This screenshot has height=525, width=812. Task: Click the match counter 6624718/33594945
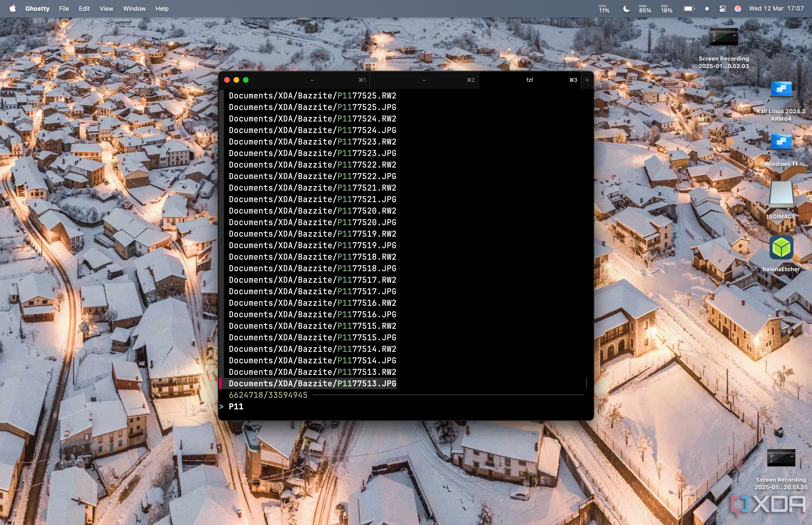coord(268,395)
